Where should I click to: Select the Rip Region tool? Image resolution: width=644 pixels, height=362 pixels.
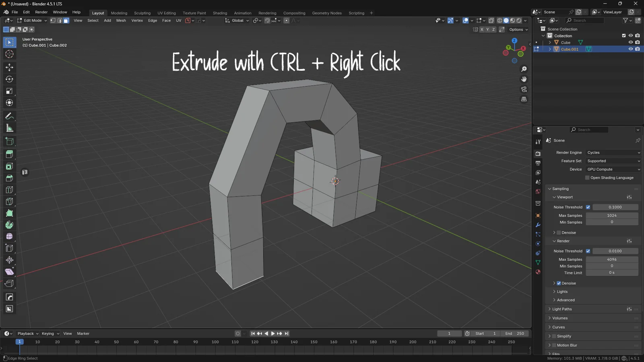9,284
